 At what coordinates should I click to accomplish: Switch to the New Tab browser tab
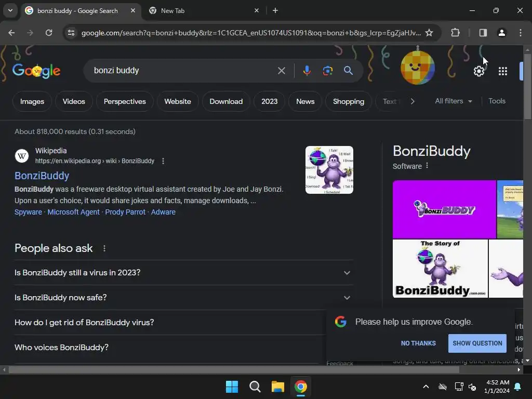tap(203, 10)
